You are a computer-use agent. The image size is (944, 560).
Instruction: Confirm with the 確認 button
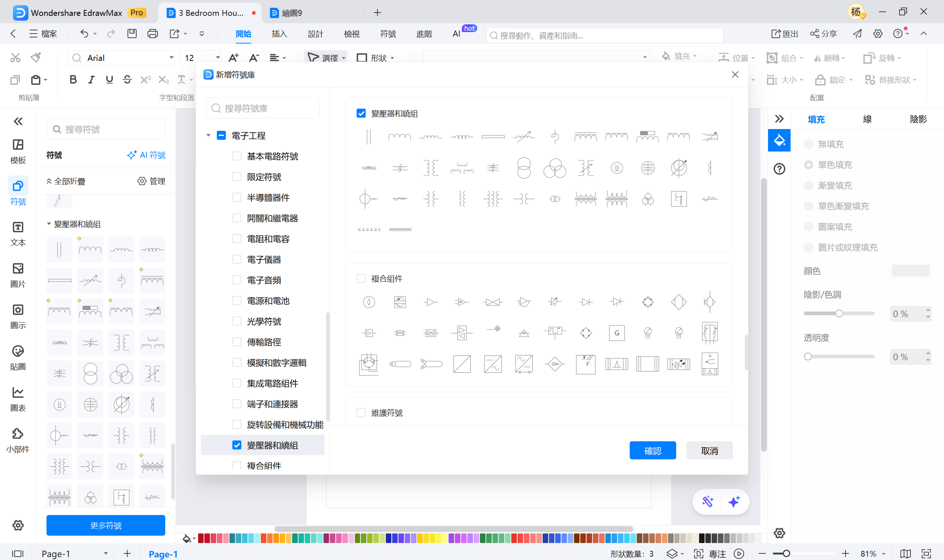[x=653, y=450]
